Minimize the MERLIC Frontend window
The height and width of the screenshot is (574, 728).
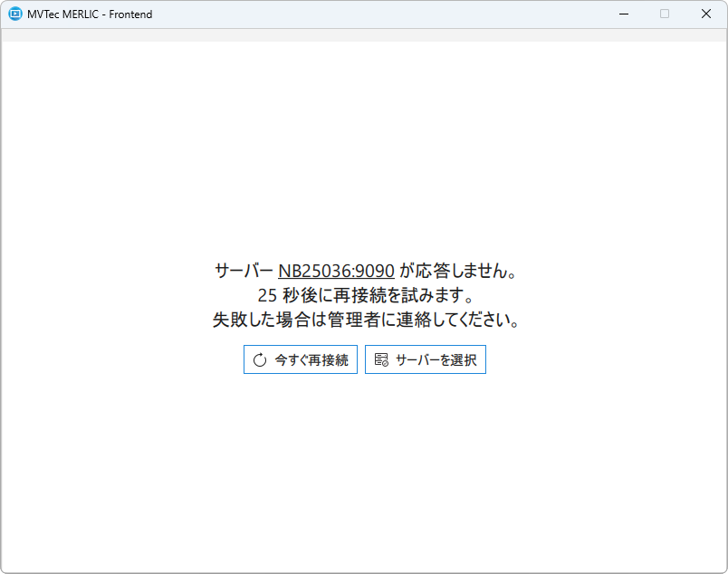(624, 14)
